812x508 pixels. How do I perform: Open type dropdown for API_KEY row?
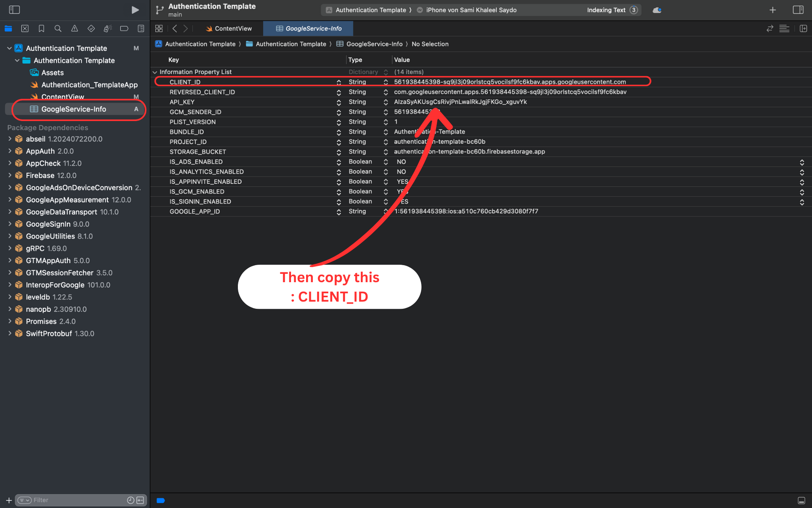385,102
